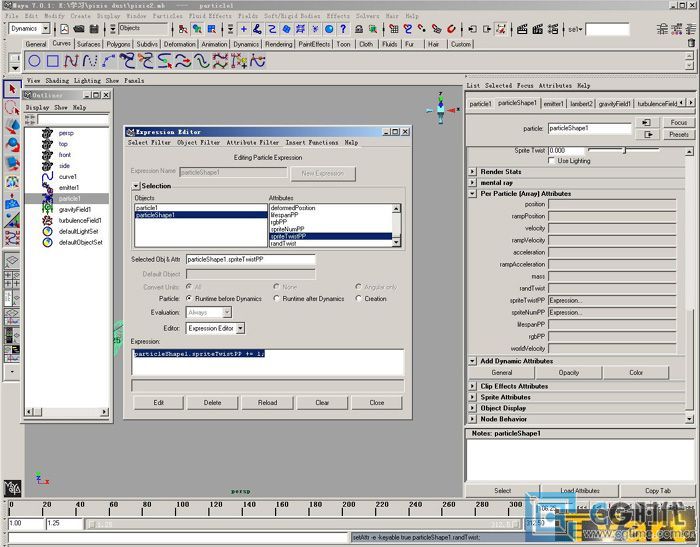Click the Delete expression button
This screenshot has width=700, height=547.
click(212, 402)
